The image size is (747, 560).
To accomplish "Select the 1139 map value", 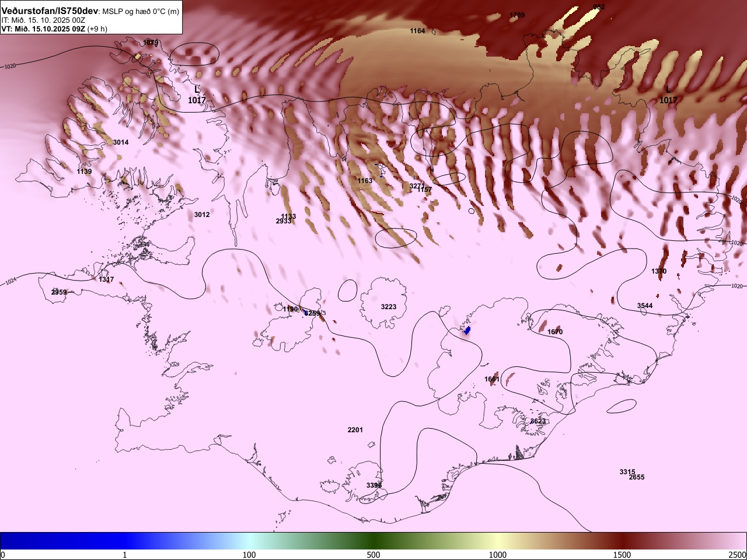I will 84,171.
